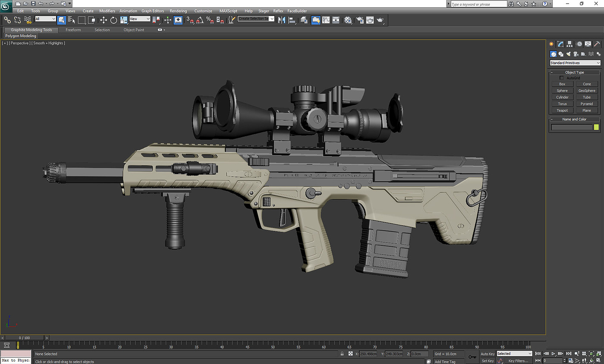This screenshot has width=604, height=364.
Task: Enable the AutoGrid checkbox
Action: 562,78
